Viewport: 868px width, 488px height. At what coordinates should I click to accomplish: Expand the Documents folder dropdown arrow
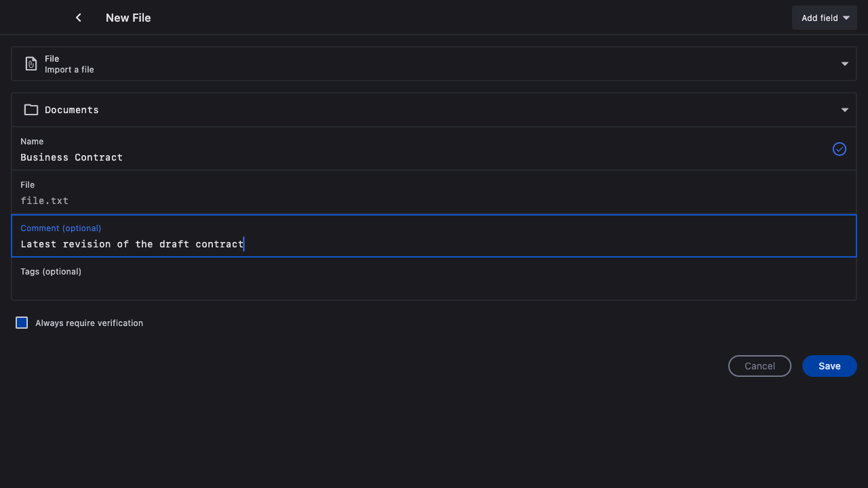pyautogui.click(x=844, y=110)
